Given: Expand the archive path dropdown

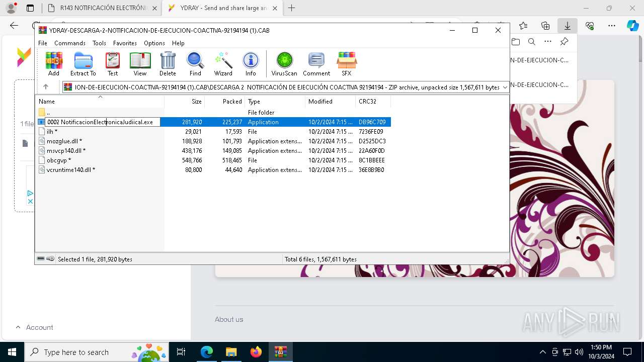Looking at the screenshot, I should [505, 87].
